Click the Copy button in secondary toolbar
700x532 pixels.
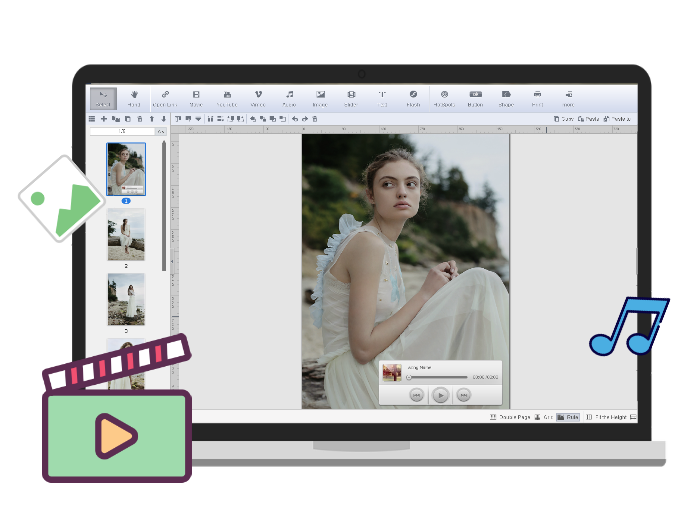coord(564,118)
